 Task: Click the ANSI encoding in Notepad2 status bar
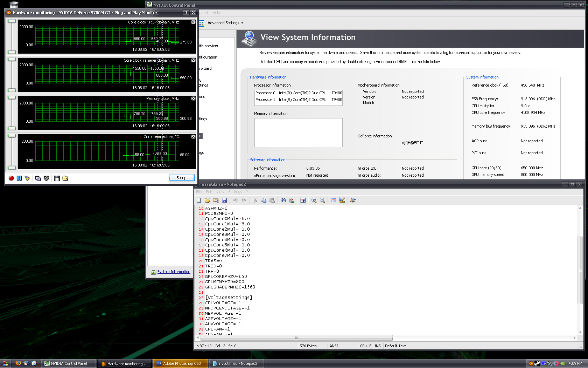pos(334,346)
